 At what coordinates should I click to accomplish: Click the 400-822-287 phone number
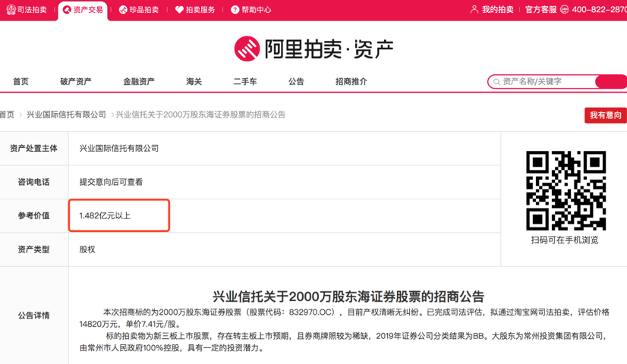click(x=599, y=10)
